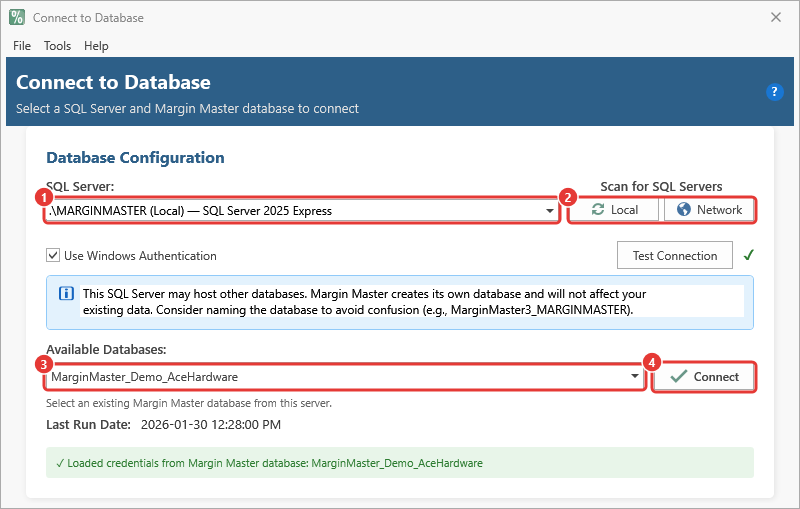Scan for Network SQL servers
The height and width of the screenshot is (509, 800).
pos(709,210)
